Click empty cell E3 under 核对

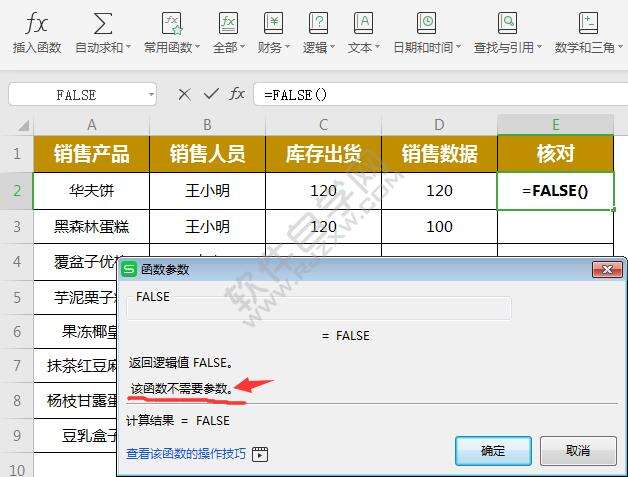[x=556, y=226]
